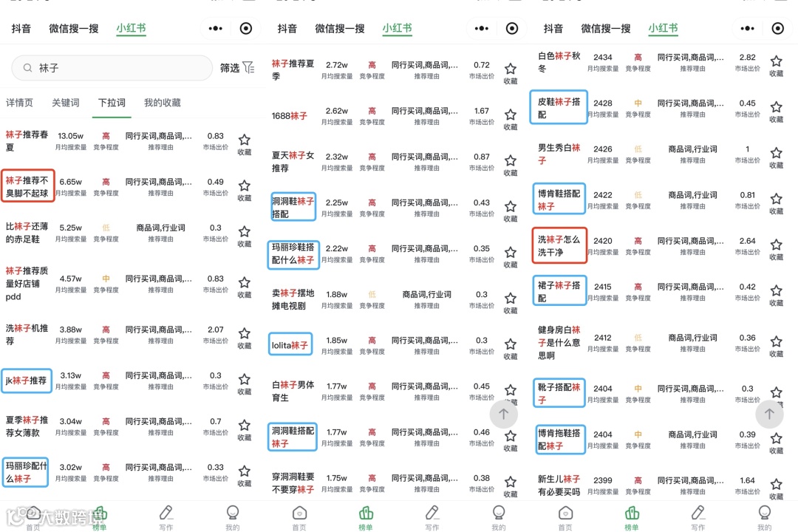Tap the back-to-top arrow in middle panel
The image size is (798, 532).
click(503, 415)
